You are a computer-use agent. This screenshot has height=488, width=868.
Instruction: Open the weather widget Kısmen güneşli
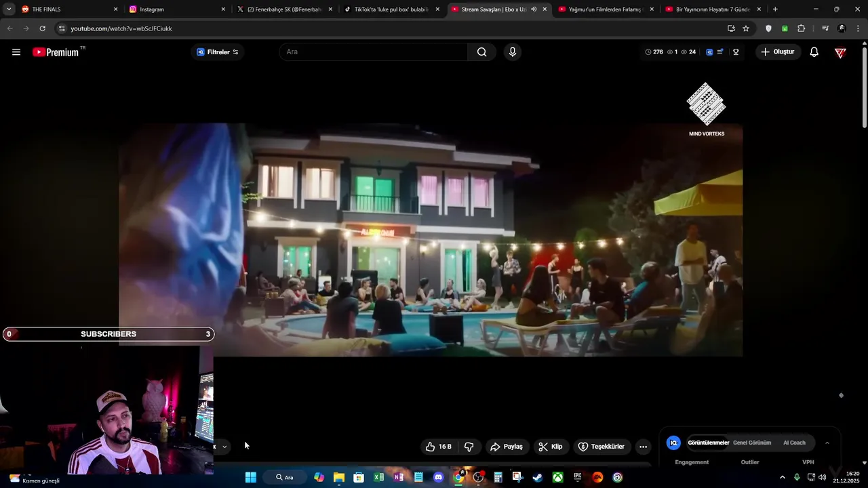34,479
